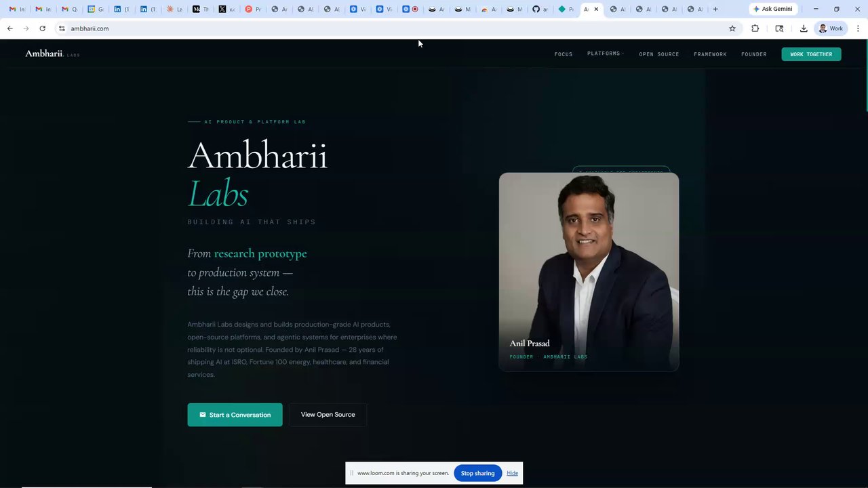Go to Open Source in the navigation
Image resolution: width=868 pixels, height=488 pixels.
[658, 54]
